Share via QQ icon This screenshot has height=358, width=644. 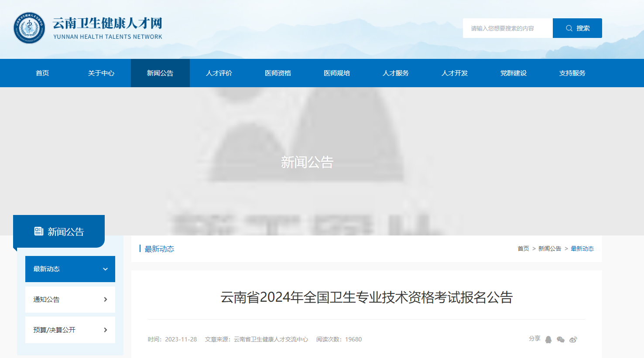coord(548,340)
